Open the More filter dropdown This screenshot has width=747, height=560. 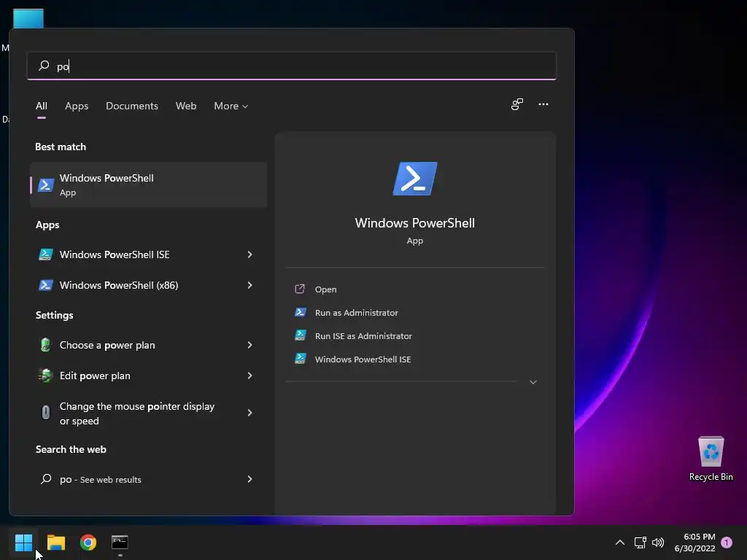(x=231, y=106)
